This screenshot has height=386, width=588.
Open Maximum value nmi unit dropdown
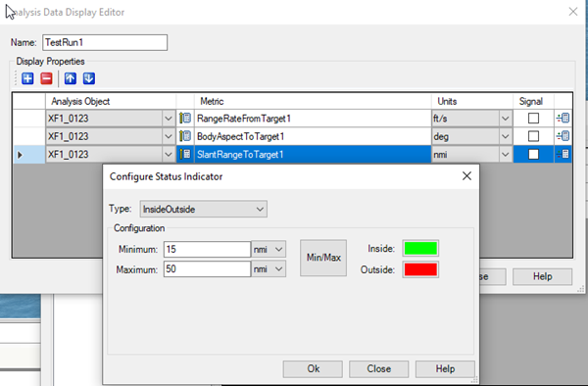(x=269, y=269)
